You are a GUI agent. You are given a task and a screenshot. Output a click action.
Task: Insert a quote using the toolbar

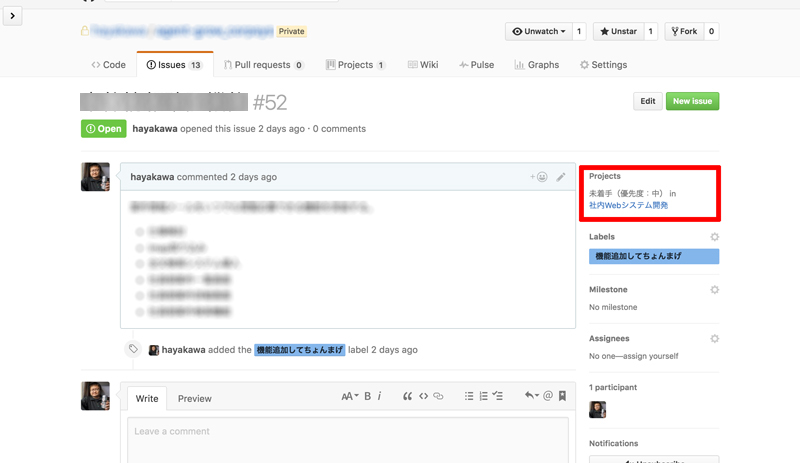(408, 396)
